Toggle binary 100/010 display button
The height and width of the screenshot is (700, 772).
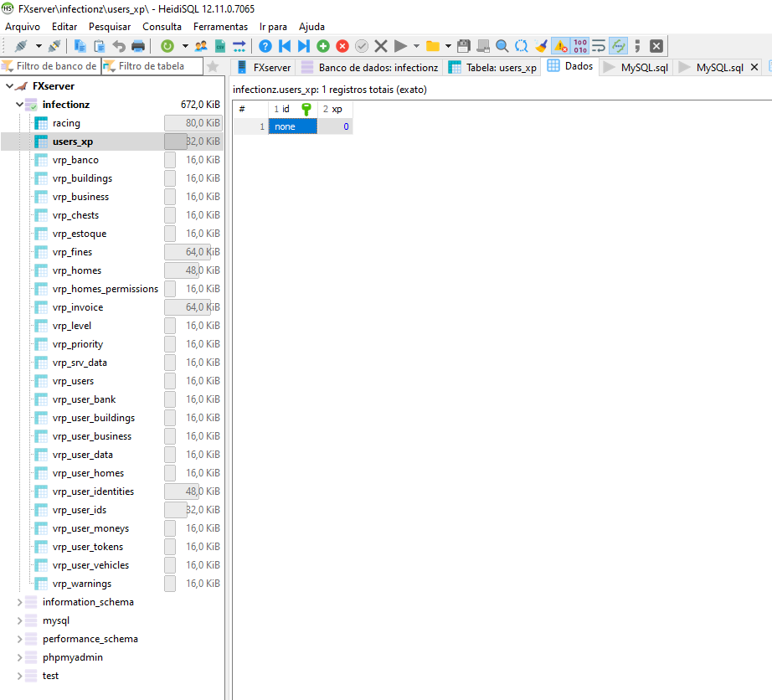point(579,46)
